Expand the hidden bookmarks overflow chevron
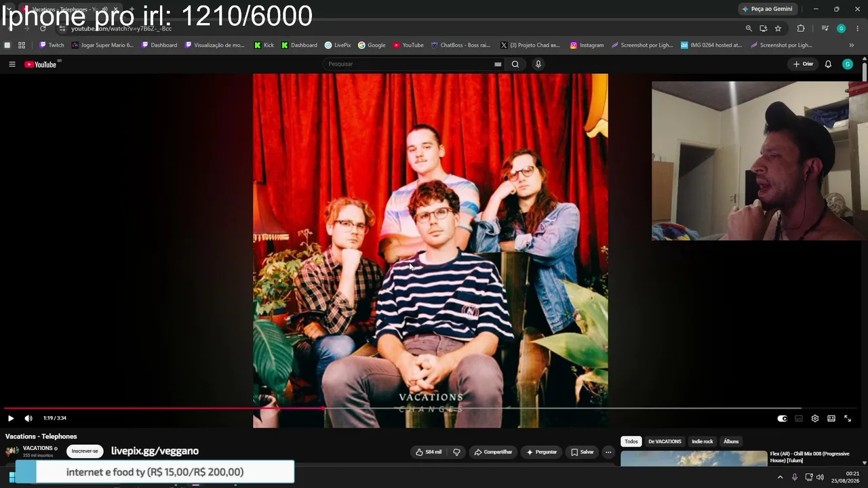This screenshot has width=868, height=488. (x=852, y=45)
